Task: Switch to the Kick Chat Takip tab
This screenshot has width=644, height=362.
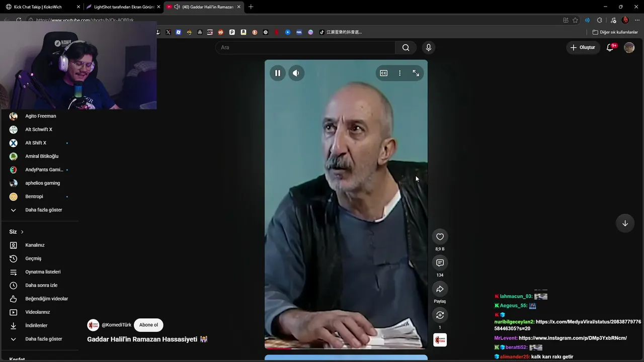Action: [x=42, y=7]
